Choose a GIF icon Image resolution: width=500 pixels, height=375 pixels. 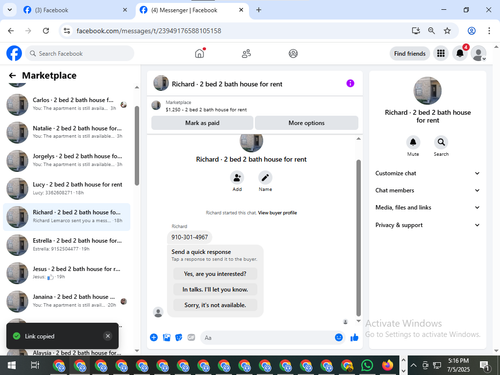click(191, 338)
